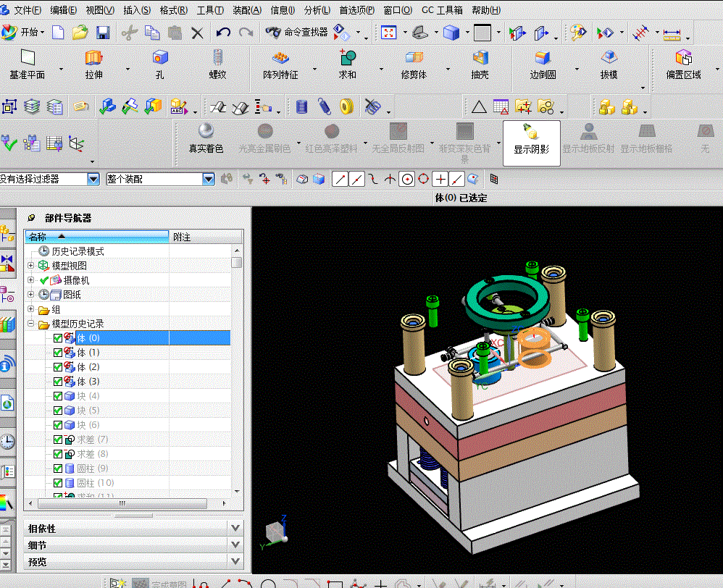Select the 孔 hole tool

160,64
